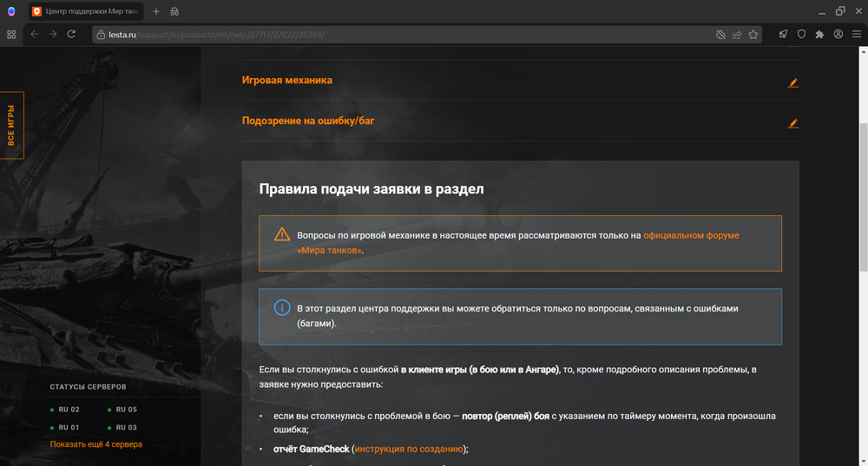Click the bold text отчёт GameCheck
This screenshot has width=868, height=466.
click(x=311, y=449)
